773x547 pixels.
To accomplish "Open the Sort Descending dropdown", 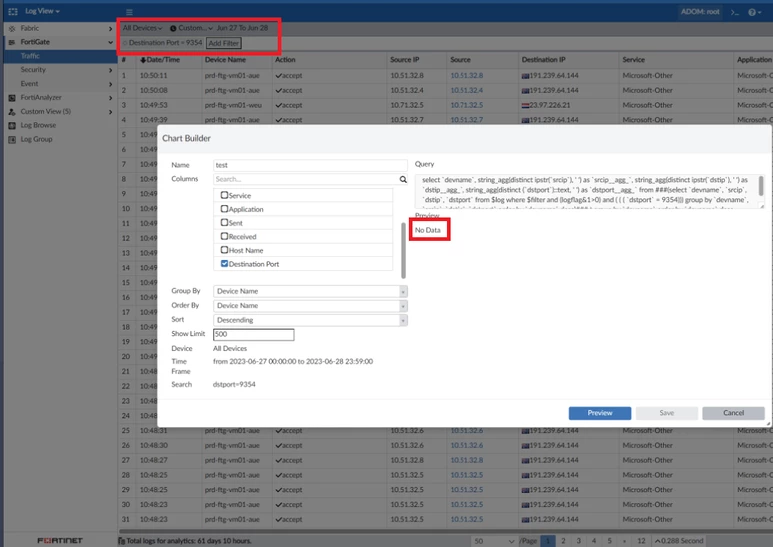I will (x=310, y=320).
